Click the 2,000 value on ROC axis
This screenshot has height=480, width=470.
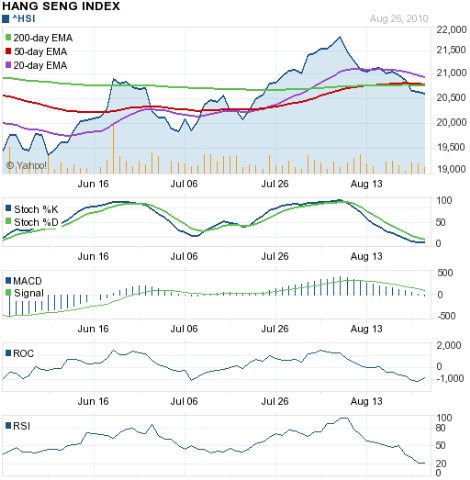(x=449, y=346)
